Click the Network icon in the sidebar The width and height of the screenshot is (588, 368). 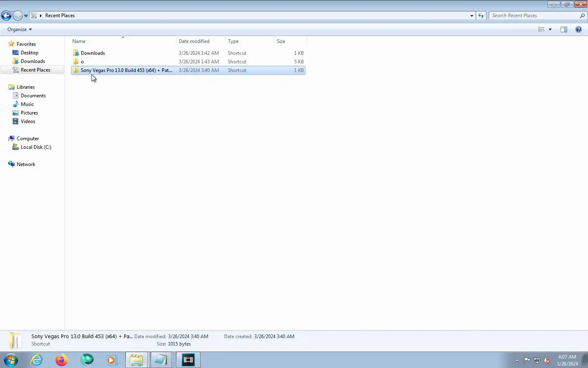click(x=11, y=164)
